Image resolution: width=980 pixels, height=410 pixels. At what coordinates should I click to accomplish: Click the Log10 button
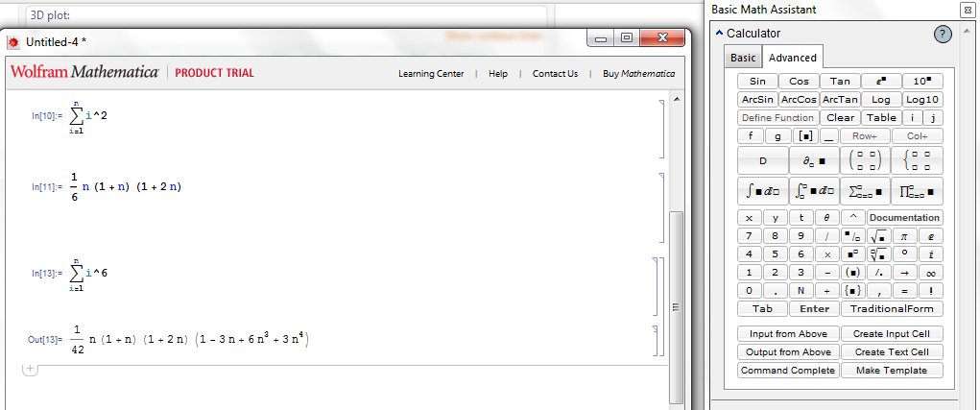pyautogui.click(x=922, y=99)
